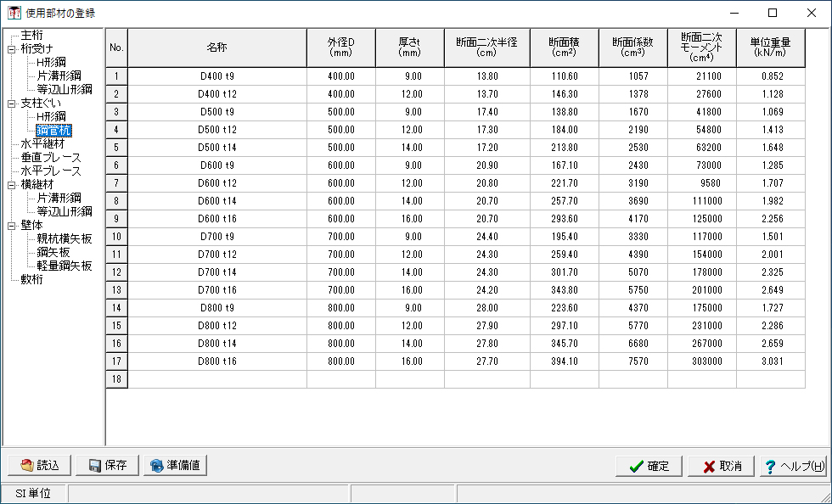Click SI単位 in the status bar
Viewport: 832px width, 504px height.
(33, 493)
